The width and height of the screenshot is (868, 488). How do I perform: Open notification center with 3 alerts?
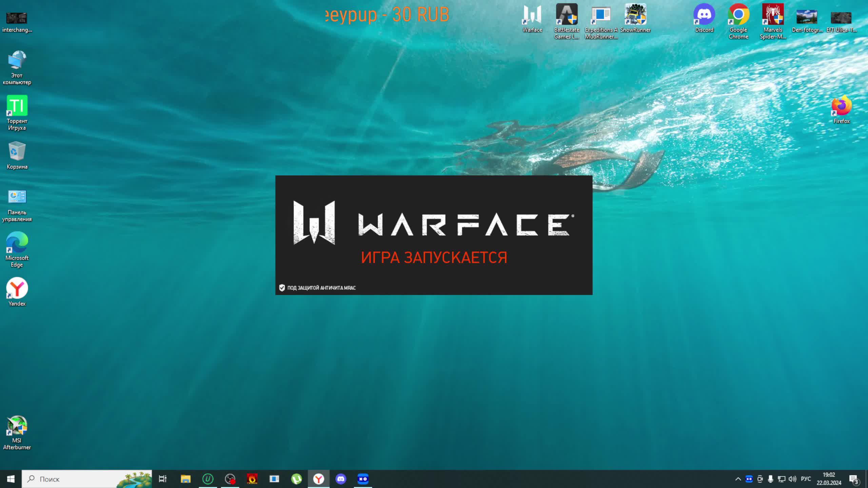click(x=853, y=479)
